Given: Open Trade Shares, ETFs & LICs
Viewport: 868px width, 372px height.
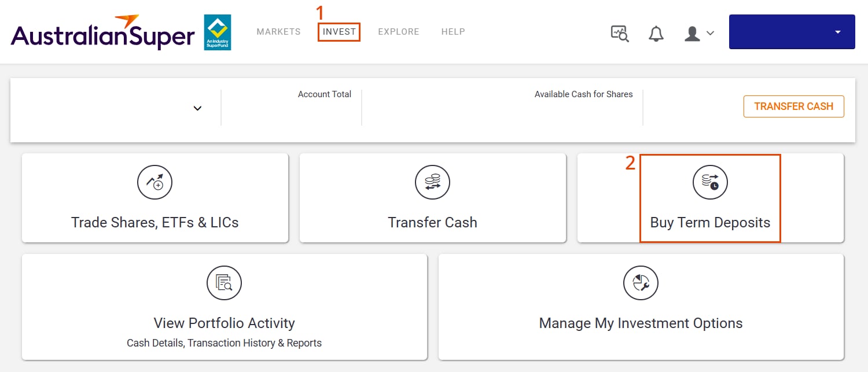Looking at the screenshot, I should click(x=155, y=223).
